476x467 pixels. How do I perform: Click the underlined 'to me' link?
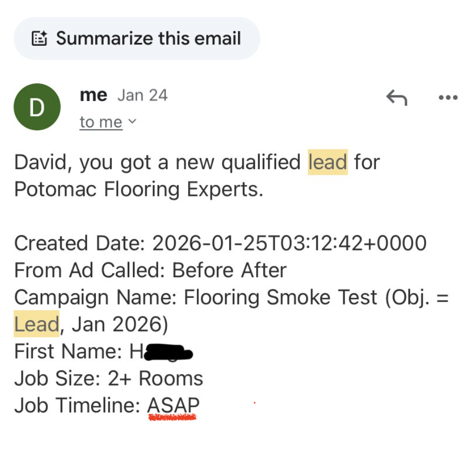[101, 122]
